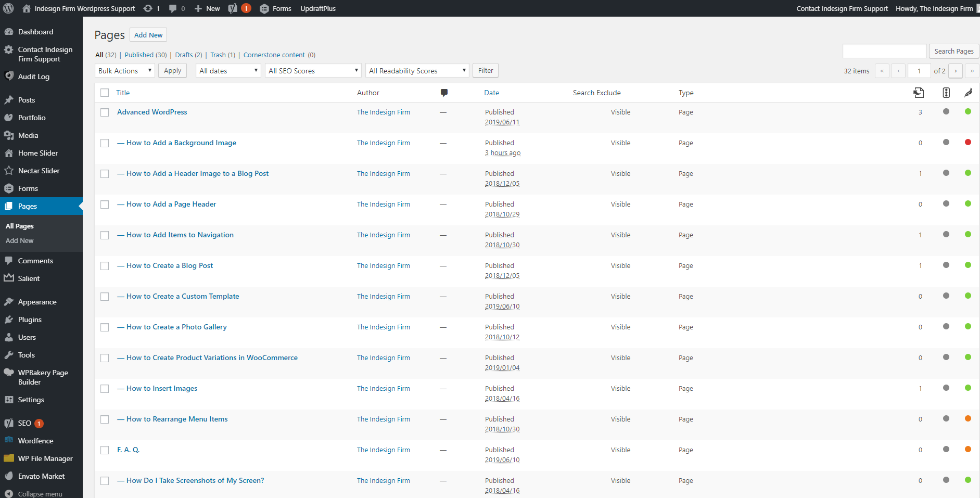980x498 pixels.
Task: Select the F. A. Q. page checkbox
Action: (x=105, y=450)
